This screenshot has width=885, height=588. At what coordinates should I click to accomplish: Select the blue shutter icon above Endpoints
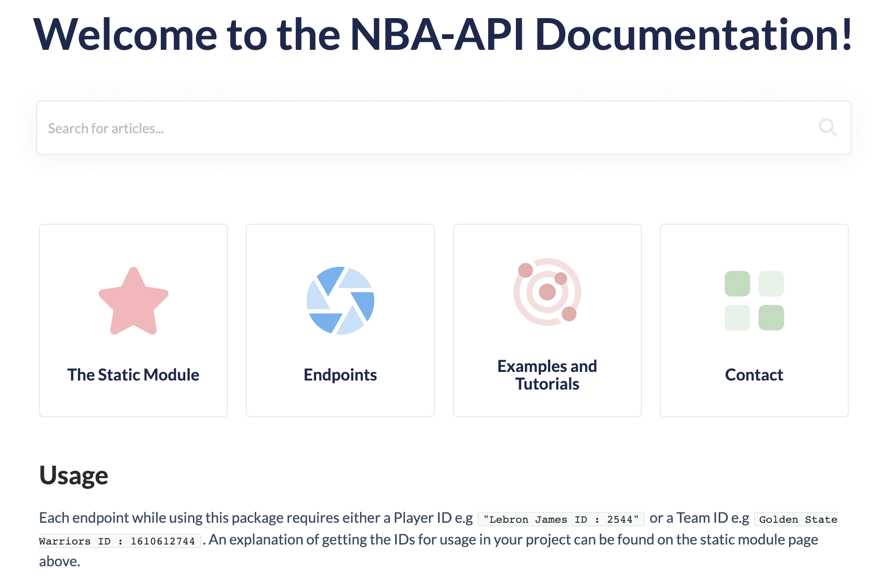[340, 300]
